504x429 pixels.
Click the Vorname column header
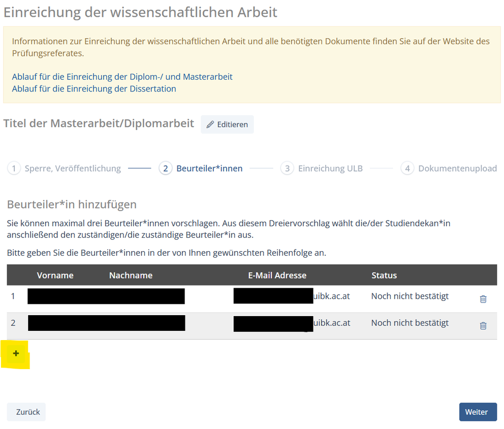[x=55, y=275]
